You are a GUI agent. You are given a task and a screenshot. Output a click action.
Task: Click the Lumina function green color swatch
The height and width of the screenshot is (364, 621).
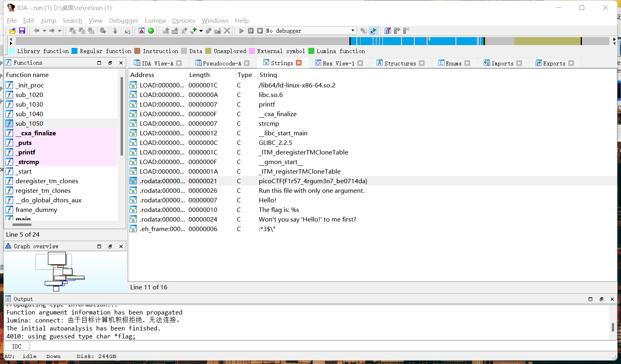[311, 51]
